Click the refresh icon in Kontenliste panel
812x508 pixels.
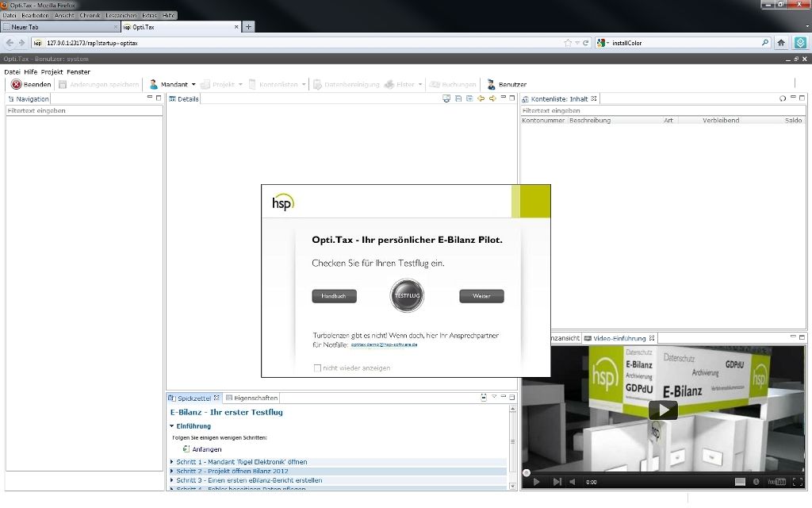click(x=783, y=98)
